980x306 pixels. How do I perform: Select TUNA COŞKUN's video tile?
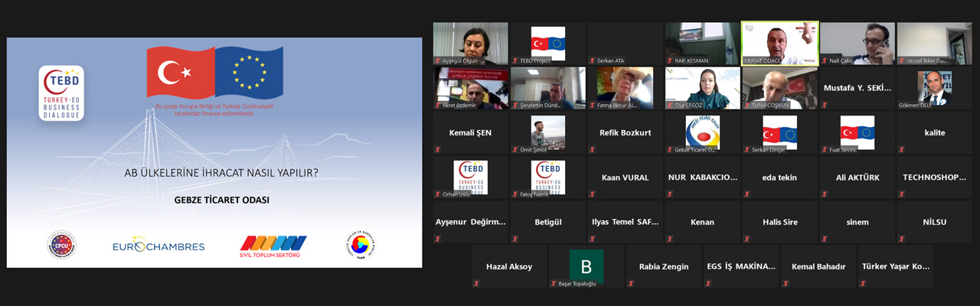[x=779, y=88]
